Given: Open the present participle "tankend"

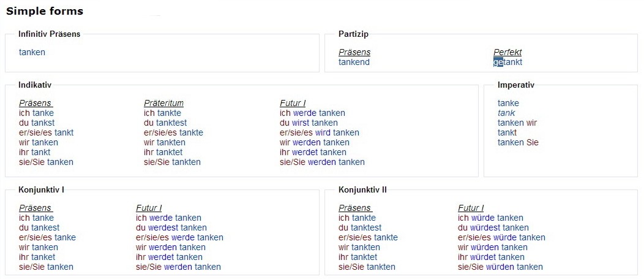Looking at the screenshot, I should tap(354, 62).
